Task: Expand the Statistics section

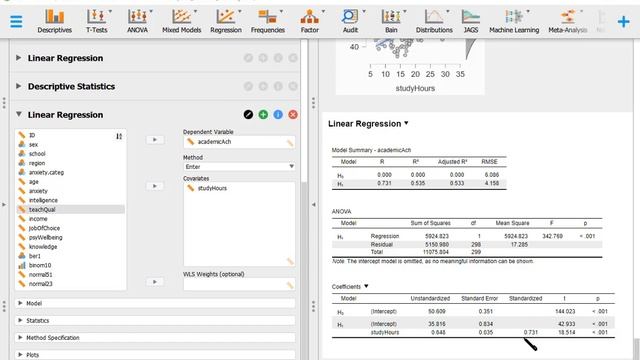Action: 155,320
